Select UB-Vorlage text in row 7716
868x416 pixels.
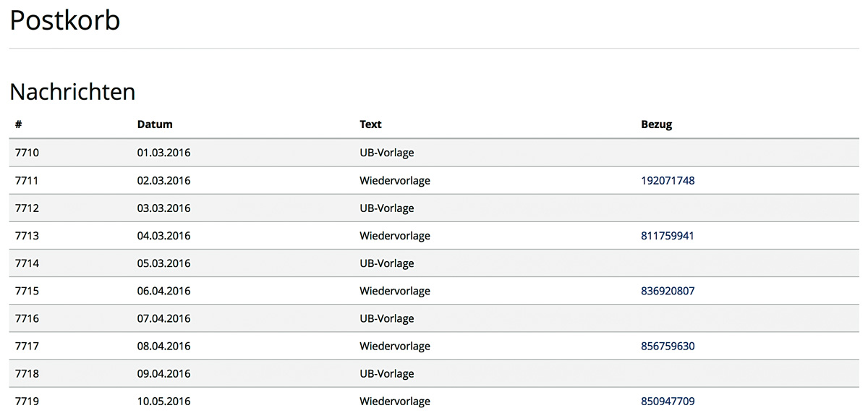[x=386, y=318]
